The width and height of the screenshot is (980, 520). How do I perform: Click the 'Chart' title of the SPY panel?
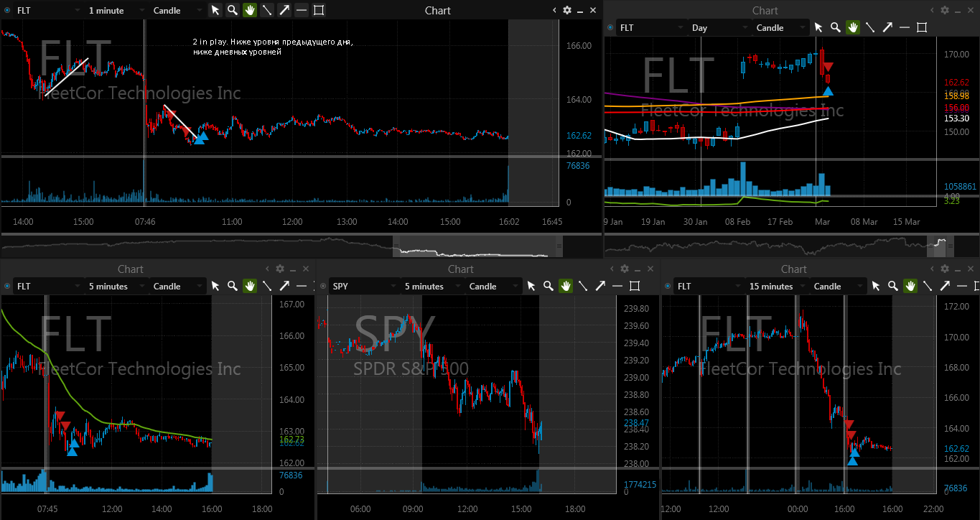coord(461,269)
